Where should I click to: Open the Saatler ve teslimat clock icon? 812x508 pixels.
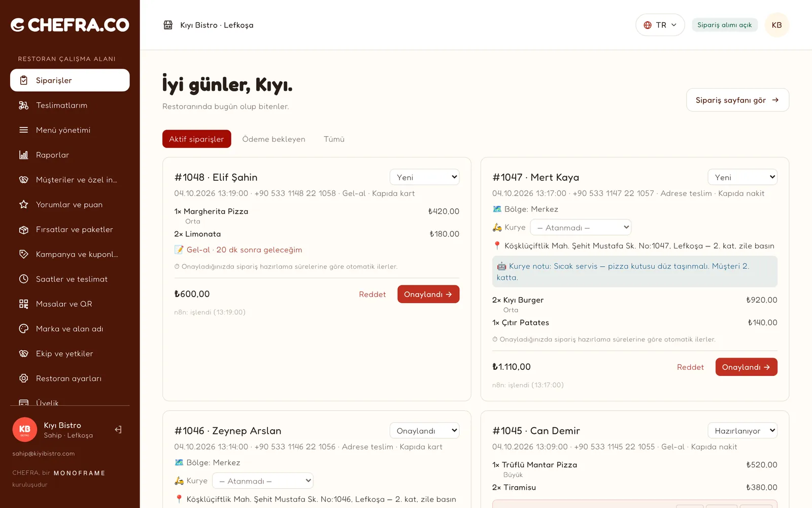point(23,279)
